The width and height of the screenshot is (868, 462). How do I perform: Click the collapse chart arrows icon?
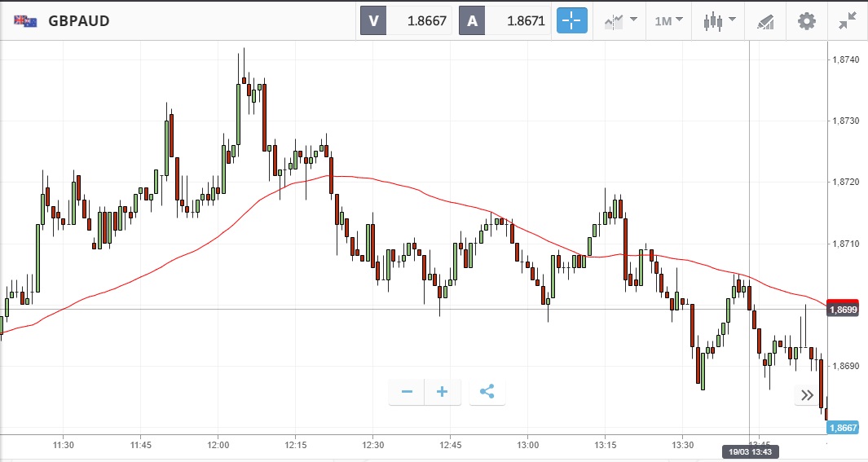click(x=848, y=20)
